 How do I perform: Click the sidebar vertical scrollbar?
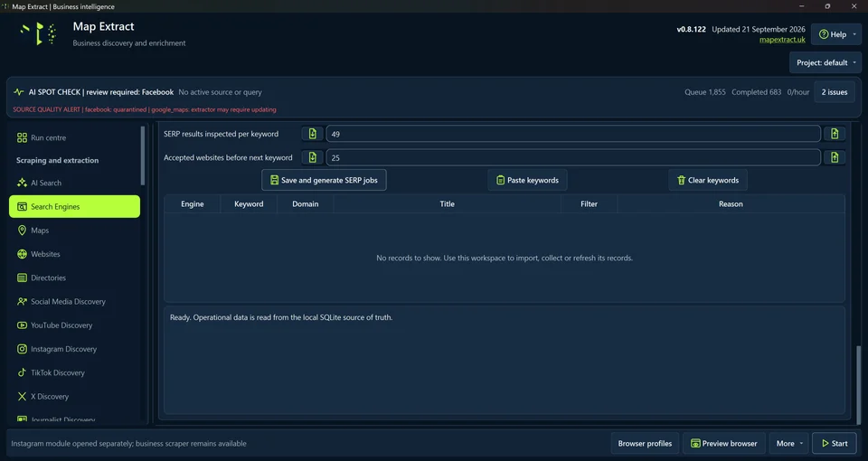coord(143,155)
